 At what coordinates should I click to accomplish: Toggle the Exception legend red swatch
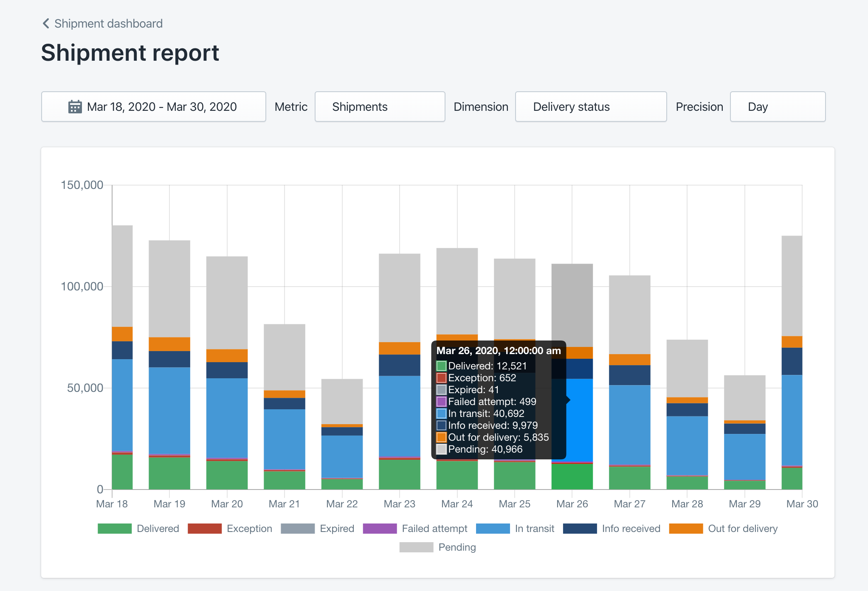coord(205,529)
